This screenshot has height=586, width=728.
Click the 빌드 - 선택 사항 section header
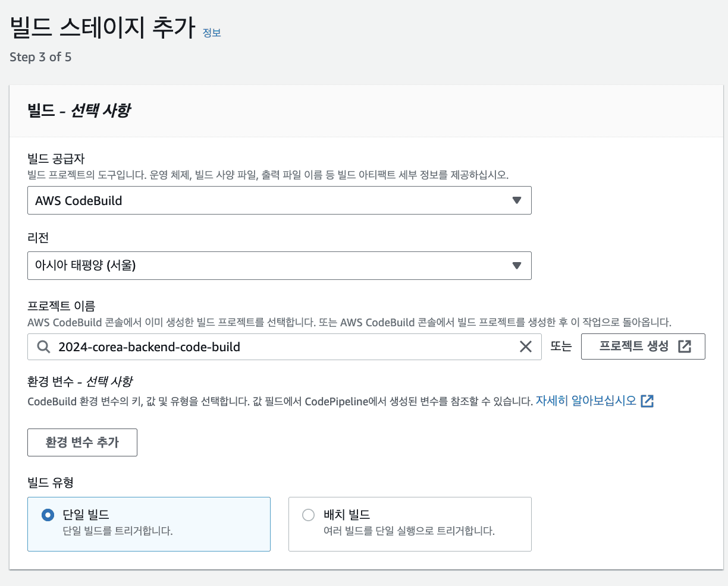(x=79, y=111)
